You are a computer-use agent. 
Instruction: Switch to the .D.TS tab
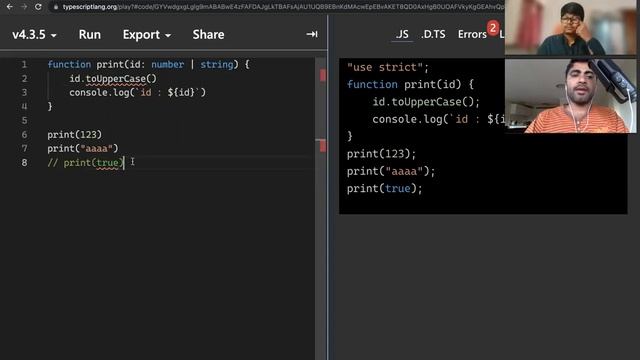[433, 34]
